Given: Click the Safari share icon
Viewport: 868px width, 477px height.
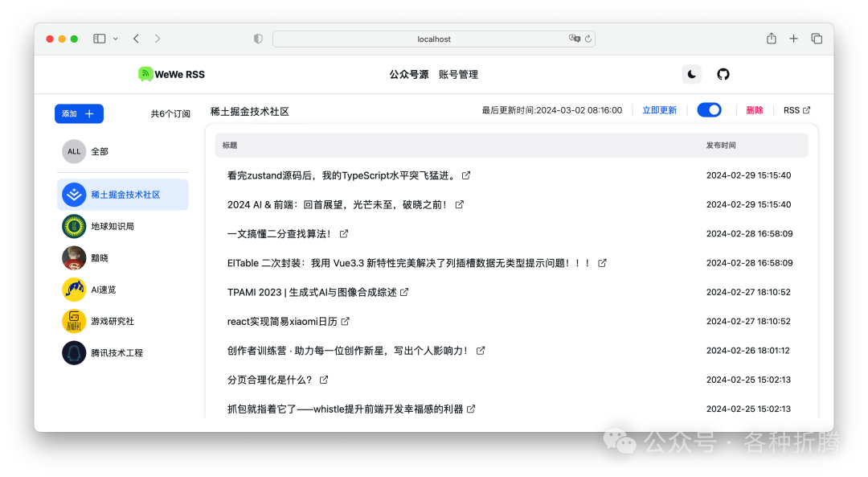Looking at the screenshot, I should pyautogui.click(x=771, y=39).
